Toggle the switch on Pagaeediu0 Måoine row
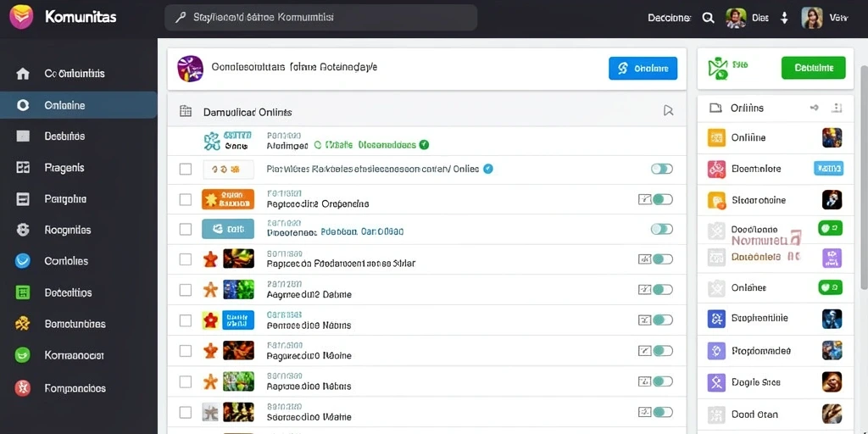868x434 pixels. click(x=663, y=350)
